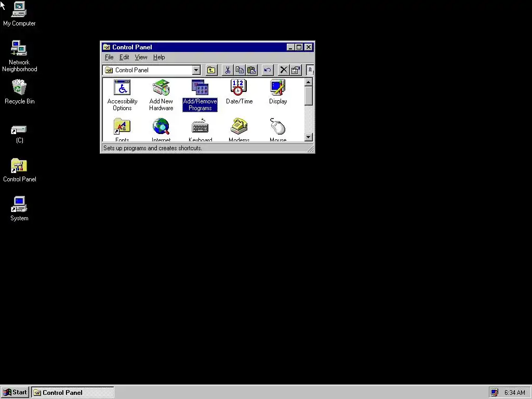Click Control Panel taskbar button
This screenshot has height=399, width=532.
click(73, 393)
